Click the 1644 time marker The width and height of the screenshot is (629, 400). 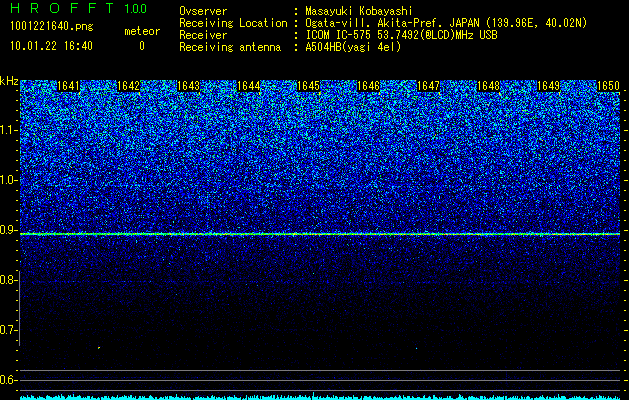coord(249,86)
